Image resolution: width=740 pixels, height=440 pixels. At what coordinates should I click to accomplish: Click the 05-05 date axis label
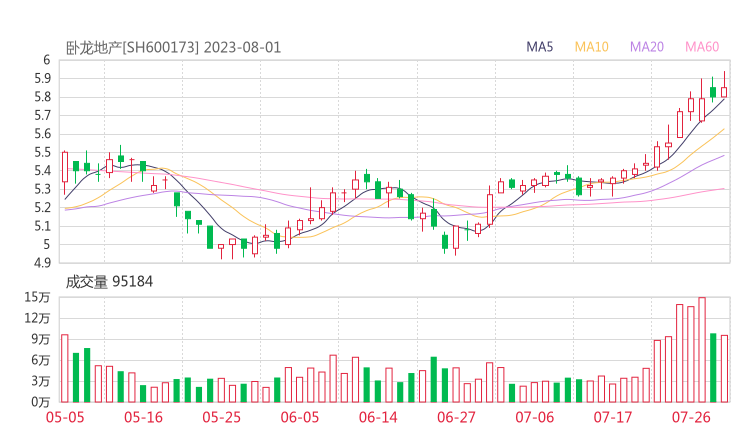coord(65,417)
